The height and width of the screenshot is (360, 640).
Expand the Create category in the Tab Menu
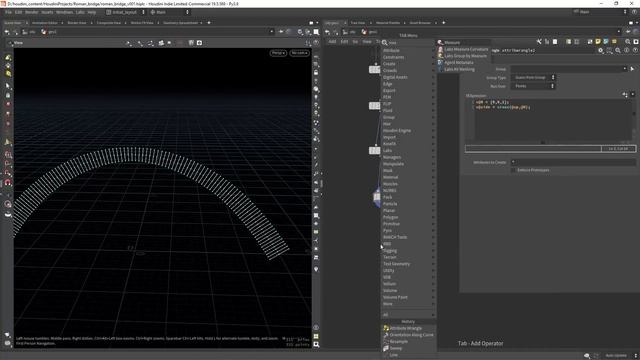point(408,64)
